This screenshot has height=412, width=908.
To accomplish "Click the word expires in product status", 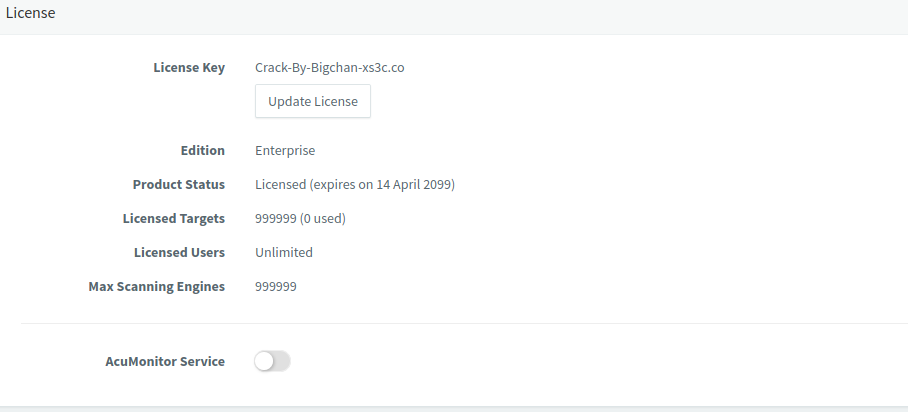I will click(335, 184).
